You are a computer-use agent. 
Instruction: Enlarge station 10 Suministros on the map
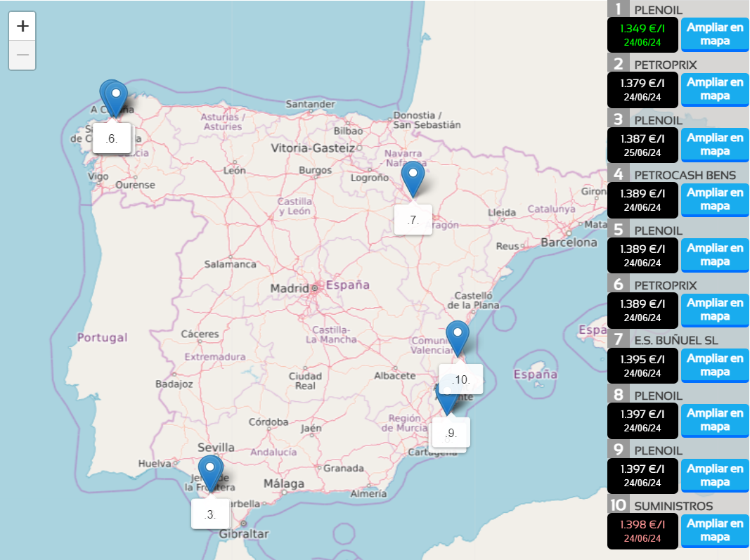pos(715,530)
